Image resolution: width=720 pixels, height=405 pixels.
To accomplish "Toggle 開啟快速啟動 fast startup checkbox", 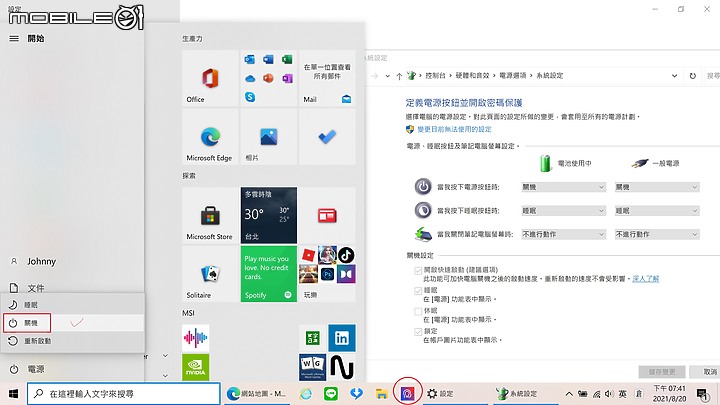I will (418, 270).
